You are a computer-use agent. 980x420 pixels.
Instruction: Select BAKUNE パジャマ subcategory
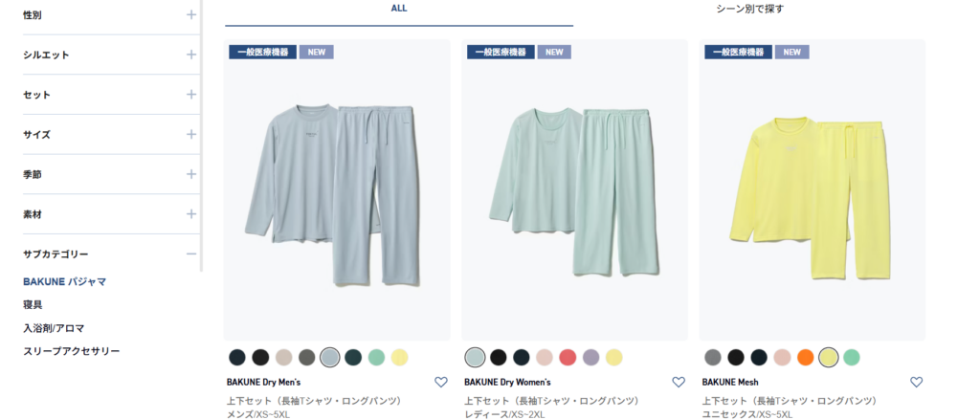65,282
